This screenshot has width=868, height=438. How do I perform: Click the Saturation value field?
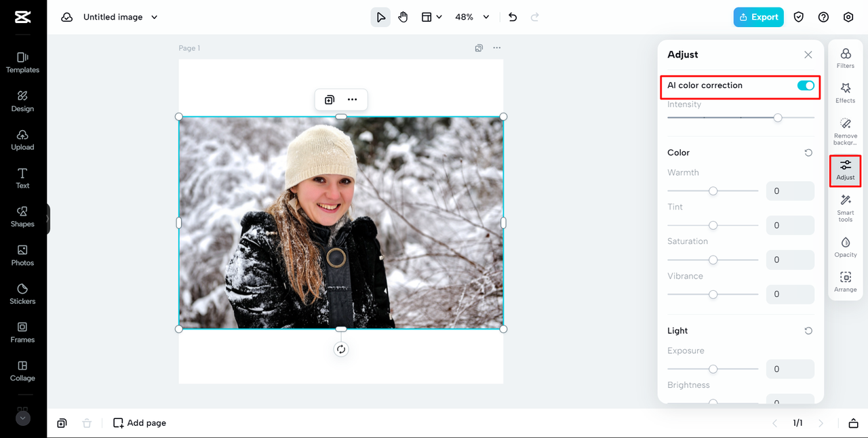coord(790,260)
